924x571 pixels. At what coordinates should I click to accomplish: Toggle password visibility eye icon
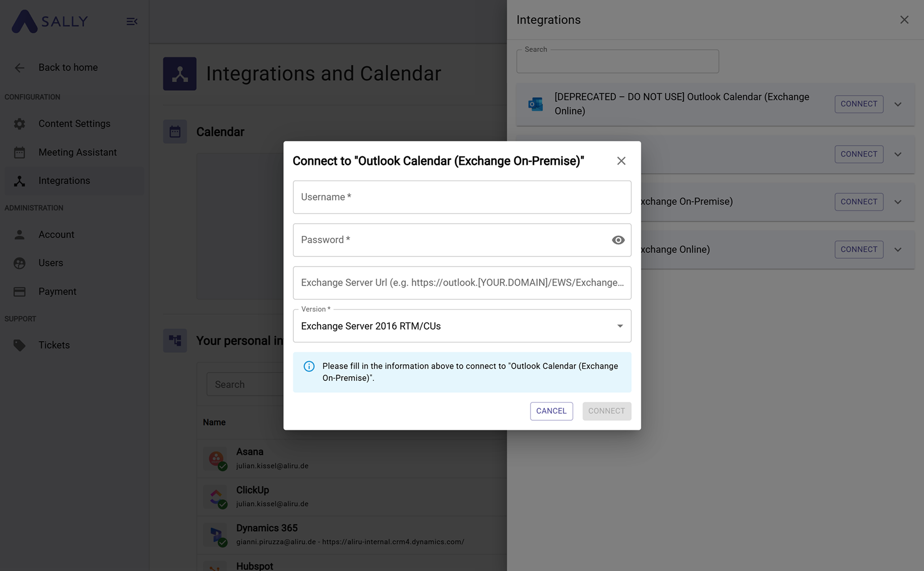618,240
